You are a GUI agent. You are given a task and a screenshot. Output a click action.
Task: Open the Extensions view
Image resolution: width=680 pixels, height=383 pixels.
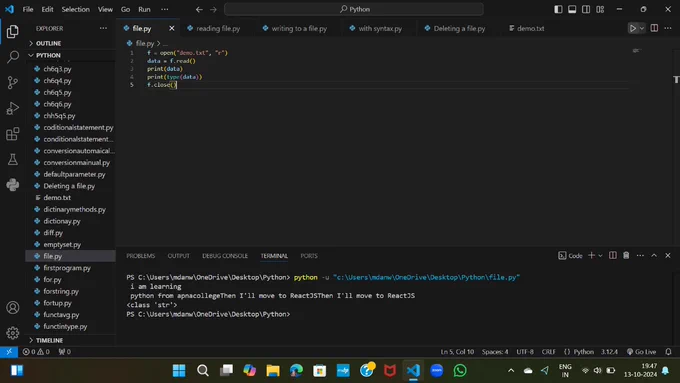[13, 134]
